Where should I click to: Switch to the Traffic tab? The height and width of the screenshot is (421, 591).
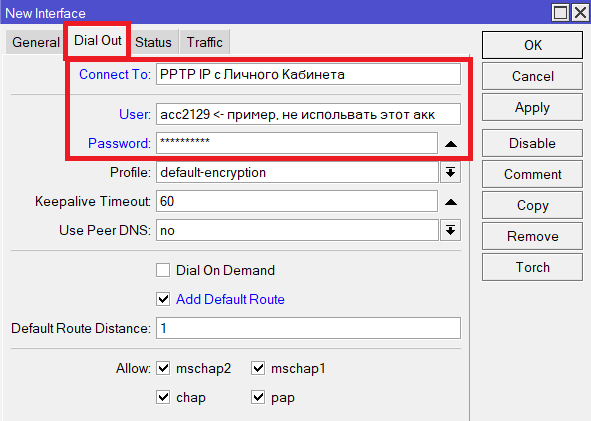pyautogui.click(x=205, y=42)
